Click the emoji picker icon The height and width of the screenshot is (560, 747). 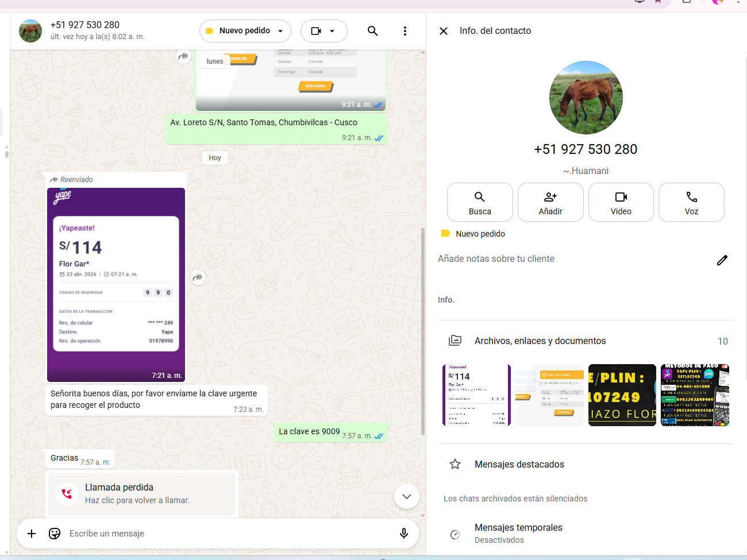55,534
